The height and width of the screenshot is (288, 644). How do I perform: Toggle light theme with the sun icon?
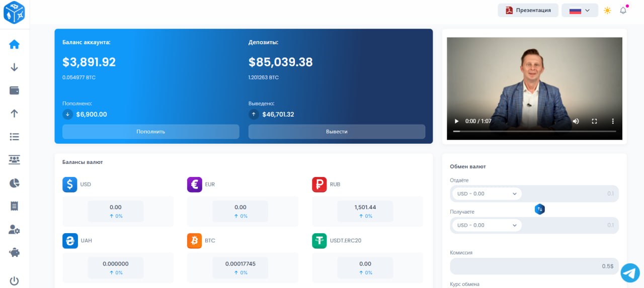[x=607, y=11]
